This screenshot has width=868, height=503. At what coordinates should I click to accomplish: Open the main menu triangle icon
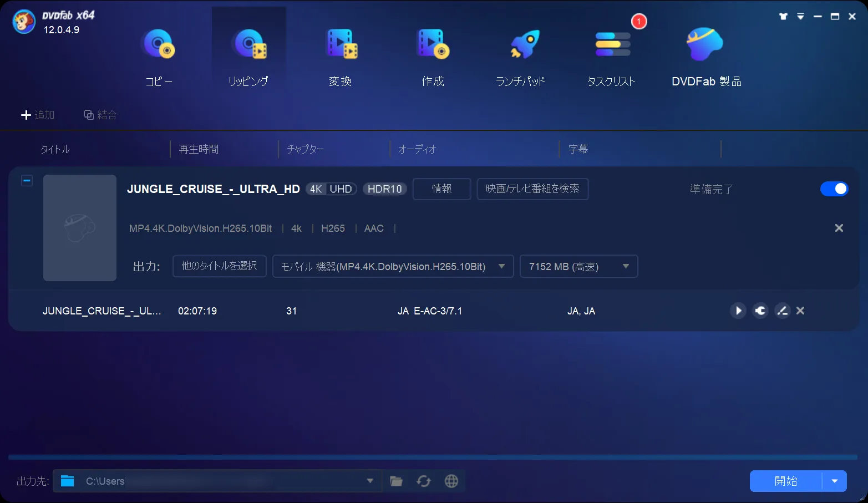point(800,17)
